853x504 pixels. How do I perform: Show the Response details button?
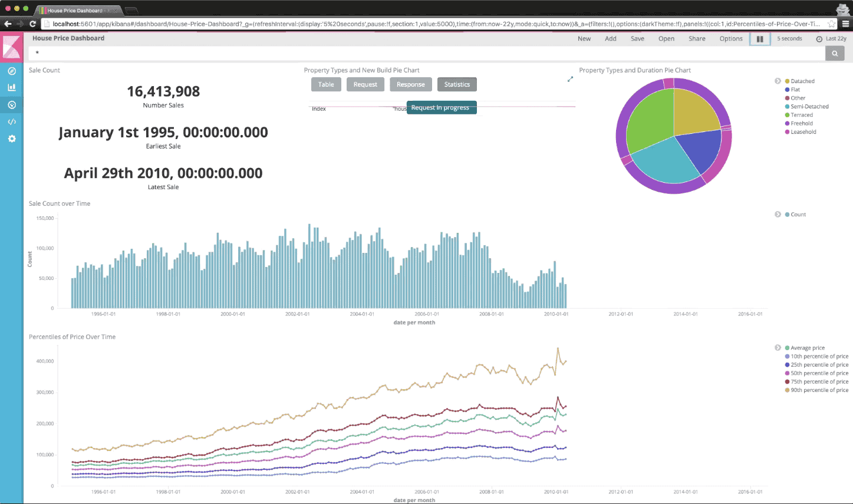point(411,84)
